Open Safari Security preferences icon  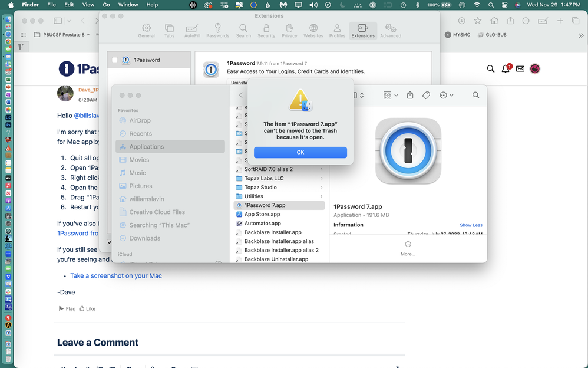(266, 31)
